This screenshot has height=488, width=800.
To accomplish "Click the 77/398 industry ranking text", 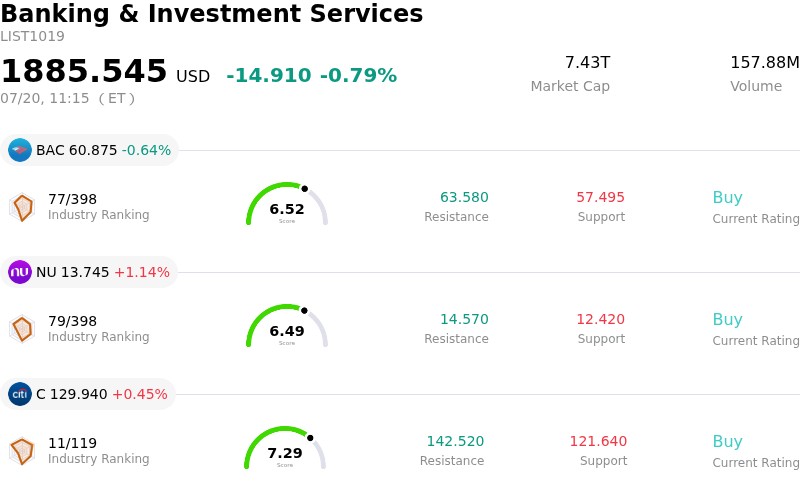I will coord(72,199).
